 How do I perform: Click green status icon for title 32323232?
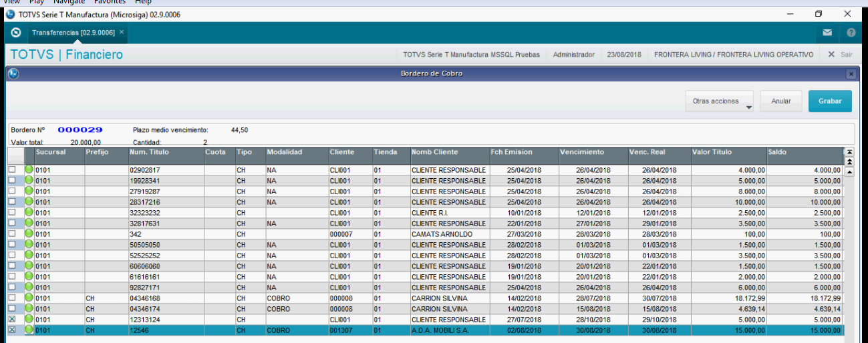click(29, 213)
